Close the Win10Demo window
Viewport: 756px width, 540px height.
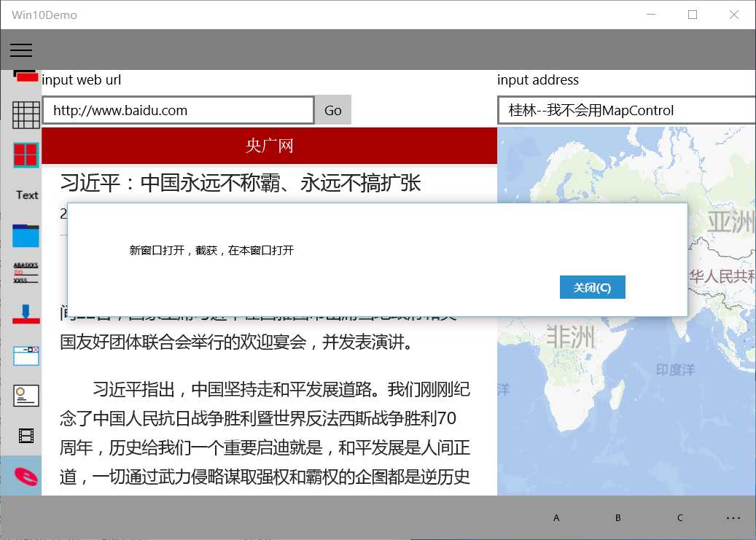734,15
